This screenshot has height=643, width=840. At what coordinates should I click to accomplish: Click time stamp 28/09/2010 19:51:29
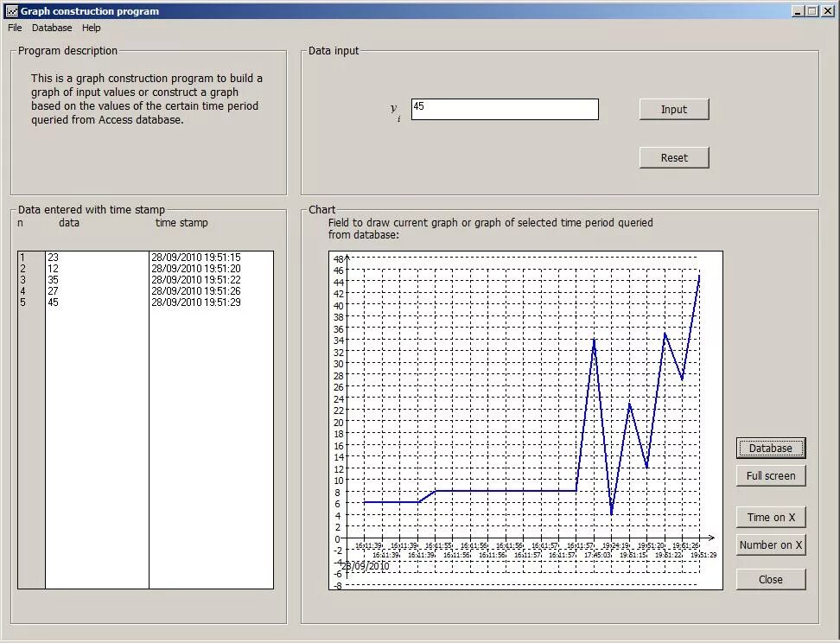tap(196, 302)
